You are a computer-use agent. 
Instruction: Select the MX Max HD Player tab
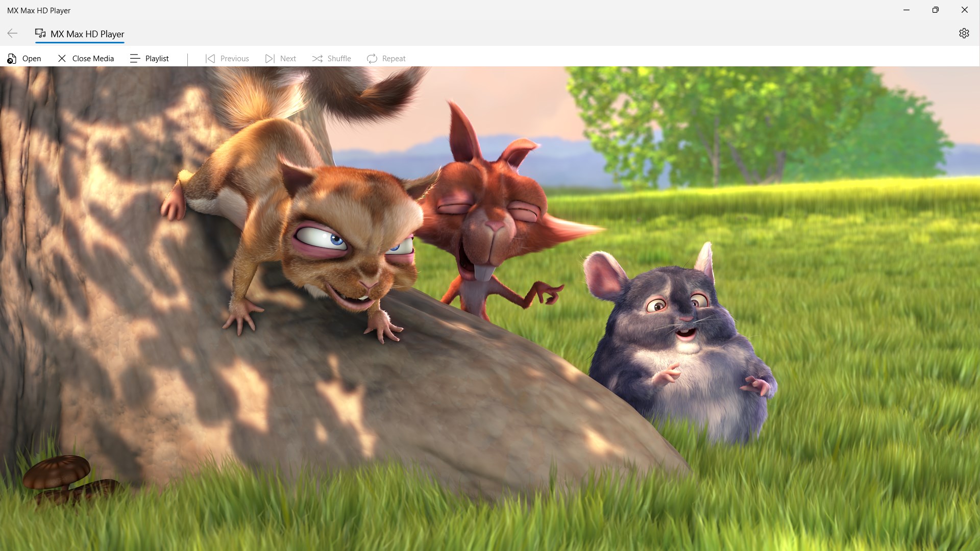point(80,34)
